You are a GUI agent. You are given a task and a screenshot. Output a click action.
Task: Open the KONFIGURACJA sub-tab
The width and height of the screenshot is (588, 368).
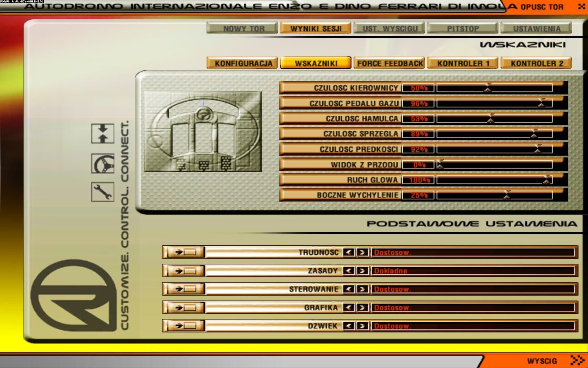pyautogui.click(x=243, y=63)
